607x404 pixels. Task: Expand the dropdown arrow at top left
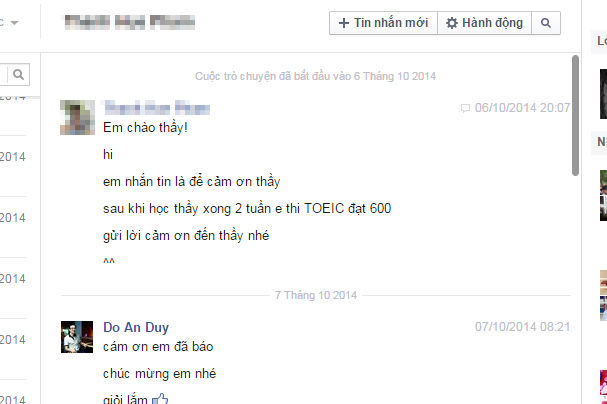click(14, 22)
